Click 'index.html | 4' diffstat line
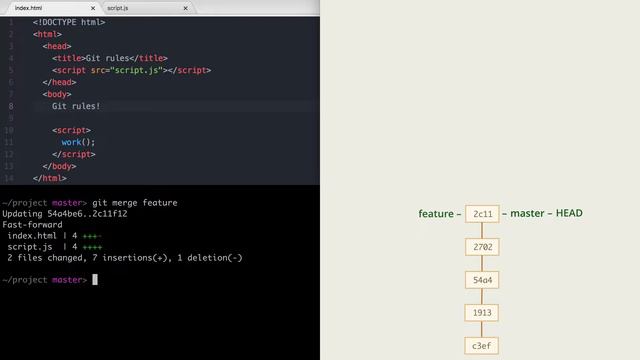 point(54,236)
